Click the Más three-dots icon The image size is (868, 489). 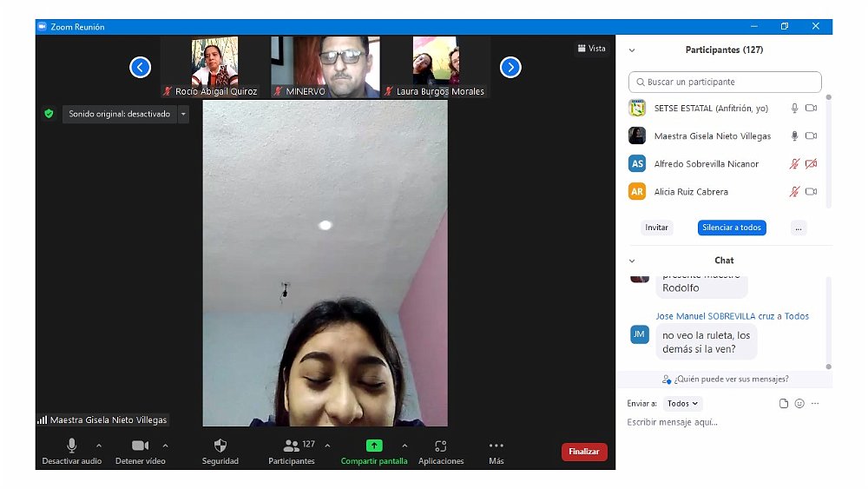tap(496, 446)
